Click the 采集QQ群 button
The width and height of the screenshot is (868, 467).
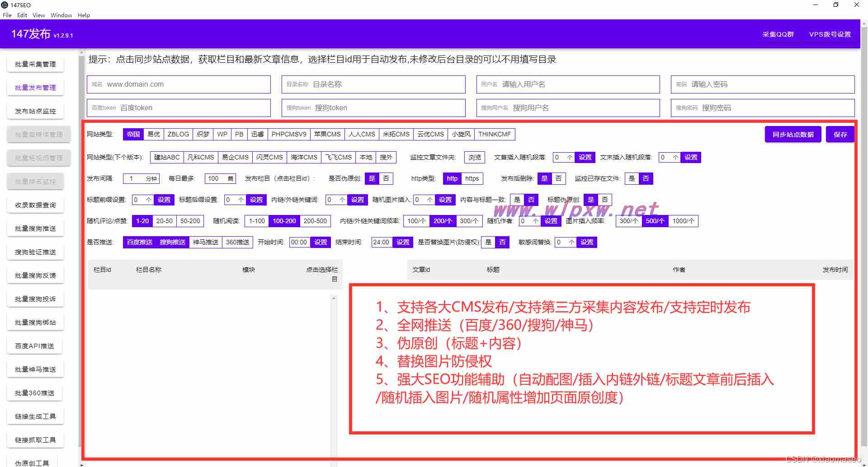click(x=778, y=34)
